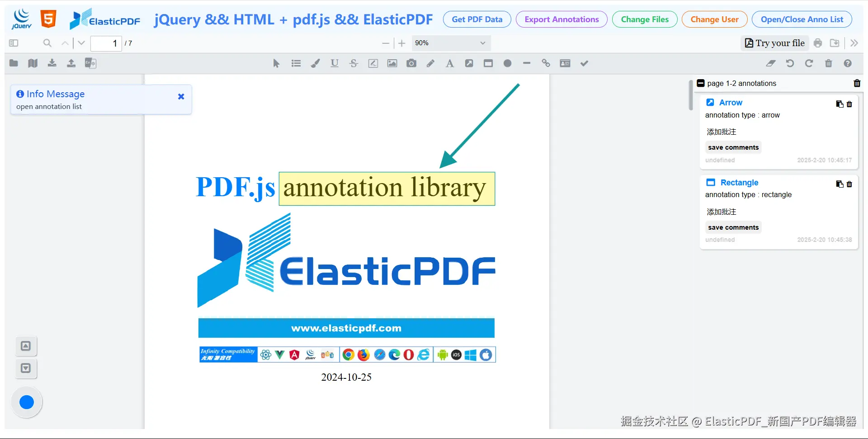868x439 pixels.
Task: Zoom in with the plus button
Action: tap(402, 43)
